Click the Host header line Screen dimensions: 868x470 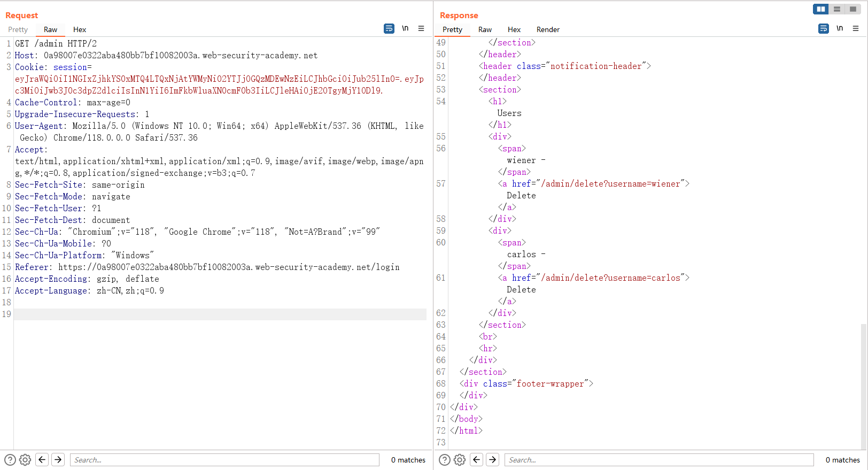point(166,55)
